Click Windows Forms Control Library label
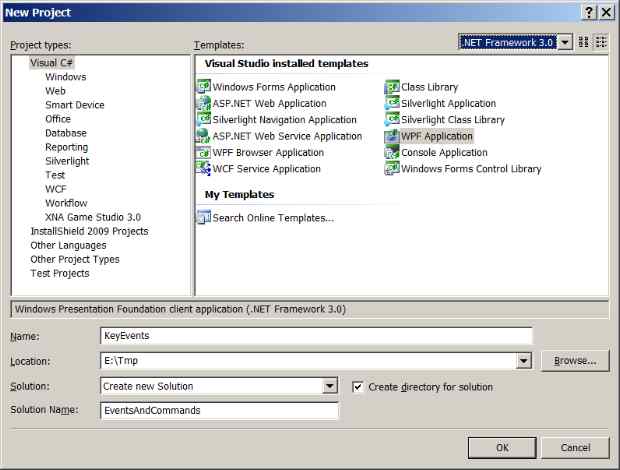 pyautogui.click(x=471, y=169)
